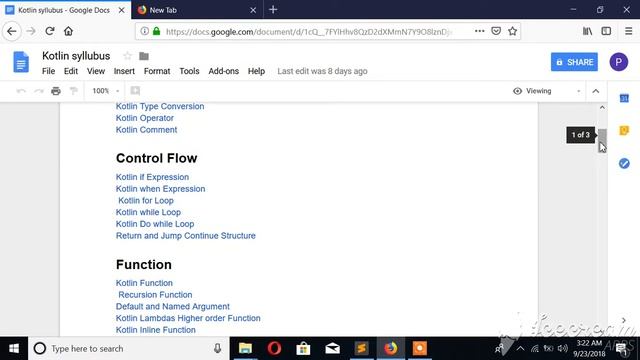Open the Firefox library icon
The height and width of the screenshot is (360, 640).
click(587, 31)
